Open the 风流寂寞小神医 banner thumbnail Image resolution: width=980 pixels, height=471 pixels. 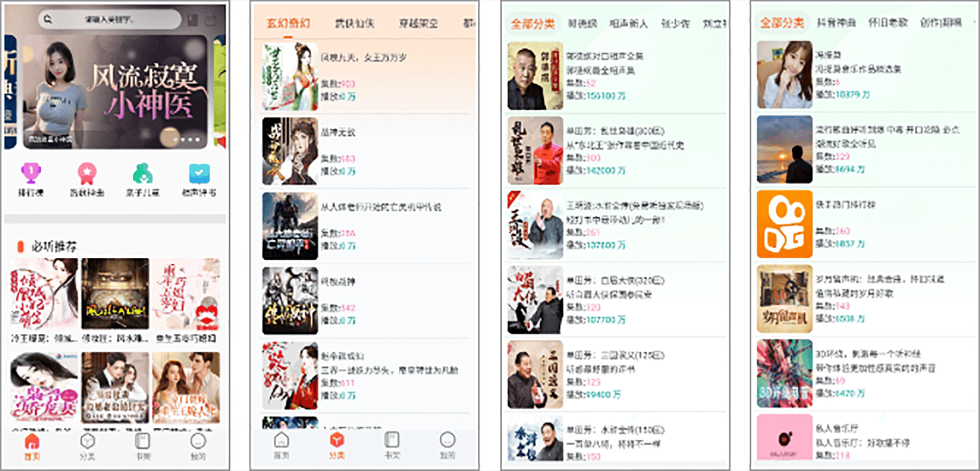pos(115,91)
